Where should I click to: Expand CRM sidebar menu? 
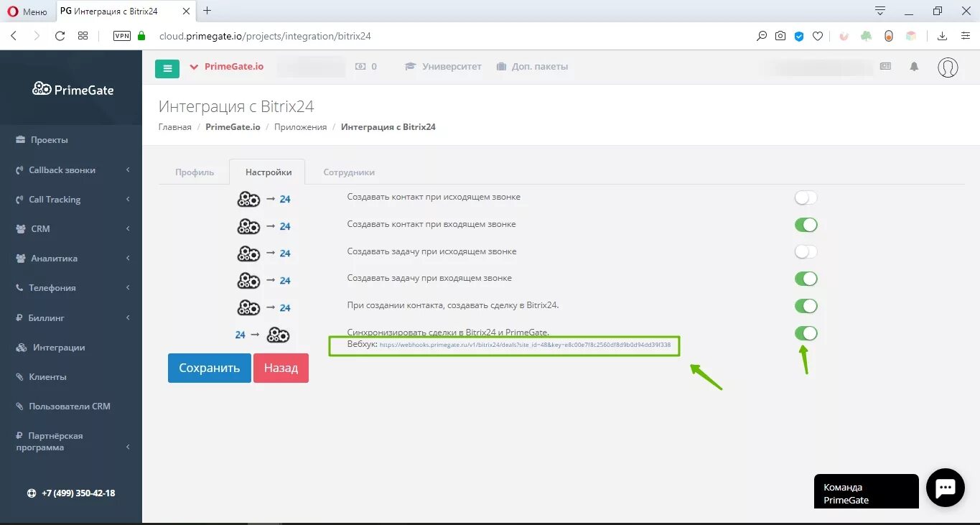click(71, 229)
